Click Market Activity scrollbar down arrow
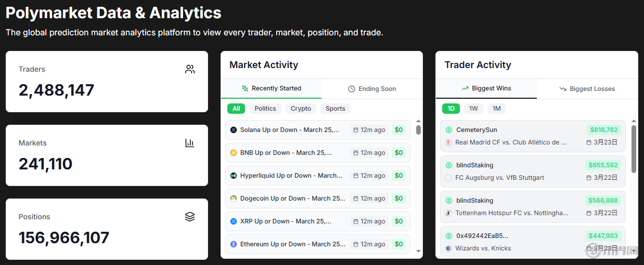 [x=419, y=251]
